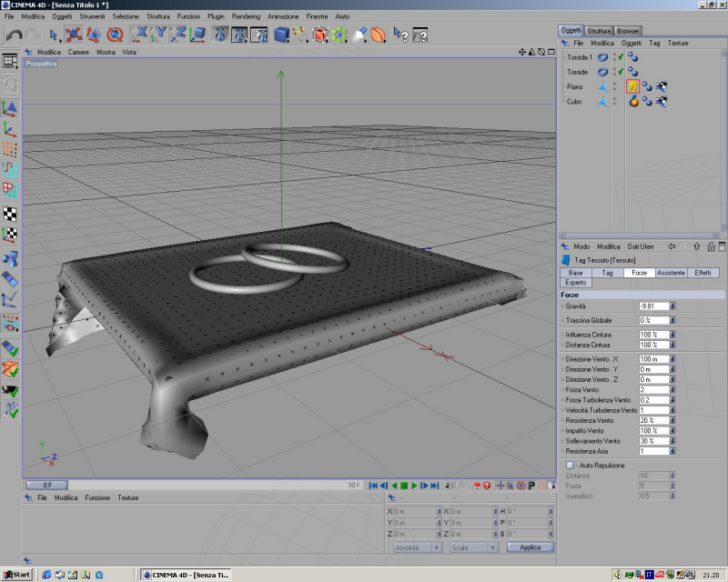Enable the Auto Repulsione checkbox
The width and height of the screenshot is (728, 582).
[x=570, y=465]
